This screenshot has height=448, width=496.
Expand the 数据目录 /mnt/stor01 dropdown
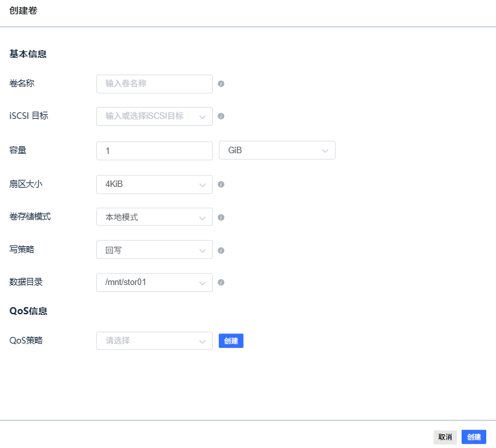point(155,282)
